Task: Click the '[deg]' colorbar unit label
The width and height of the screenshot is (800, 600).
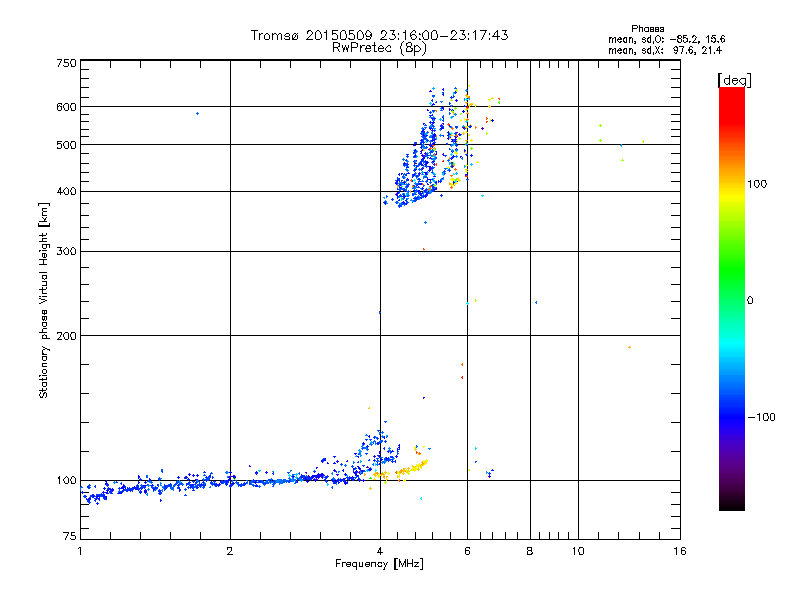Action: point(734,80)
